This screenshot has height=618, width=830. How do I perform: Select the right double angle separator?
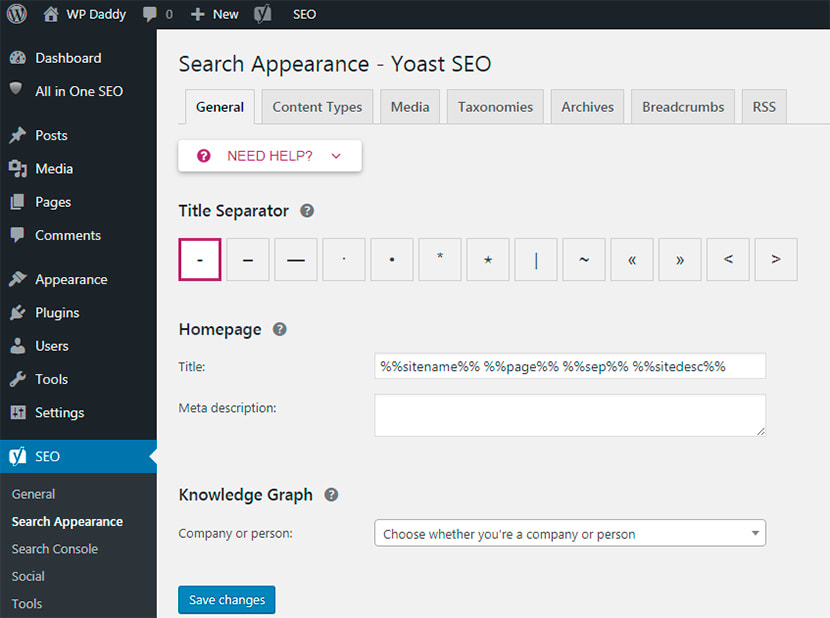680,259
